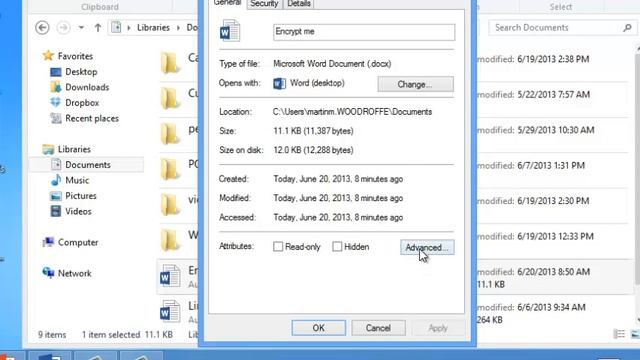Screen dimensions: 640x360
Task: Open Downloads in navigation pane
Action: click(87, 87)
